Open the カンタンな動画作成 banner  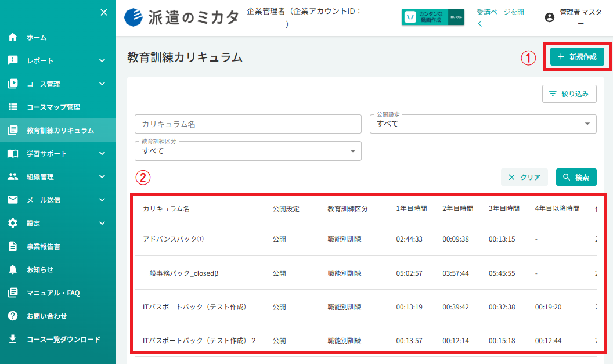[433, 17]
